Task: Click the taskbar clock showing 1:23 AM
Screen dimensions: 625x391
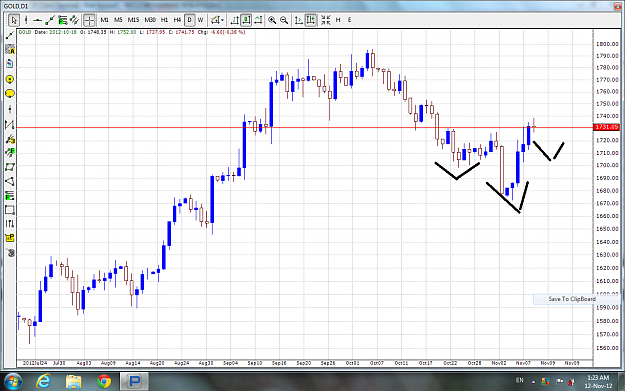Action: [598, 381]
